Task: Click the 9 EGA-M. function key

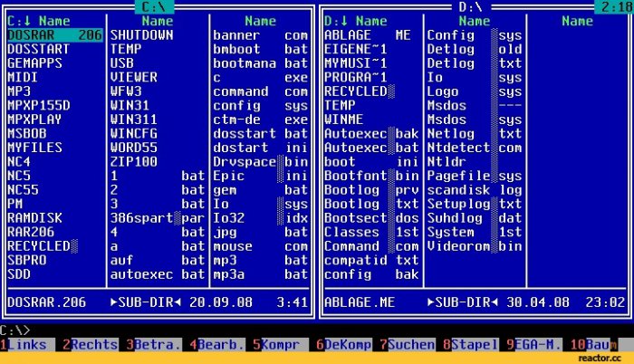Action: pos(533,345)
